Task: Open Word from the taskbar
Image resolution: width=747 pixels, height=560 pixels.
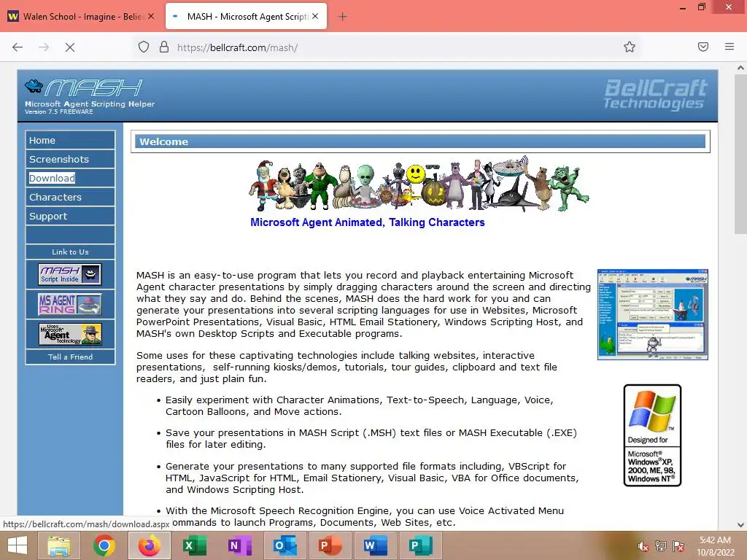Action: click(376, 545)
